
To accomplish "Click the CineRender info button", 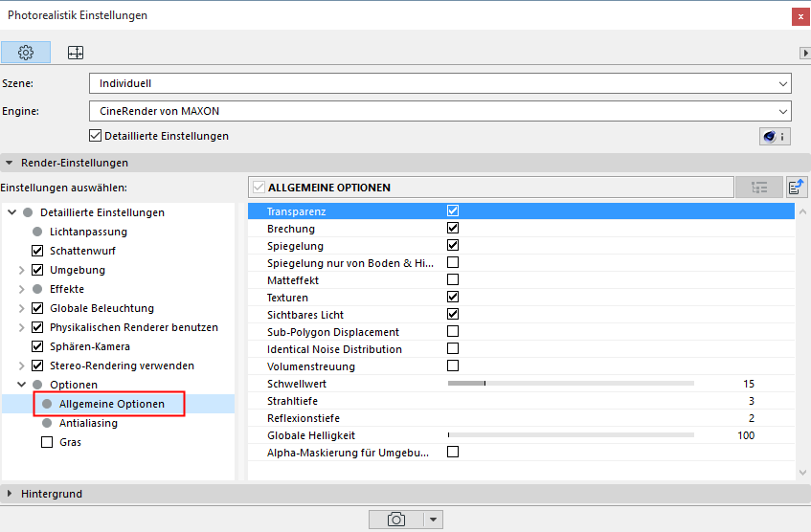I will coord(775,137).
